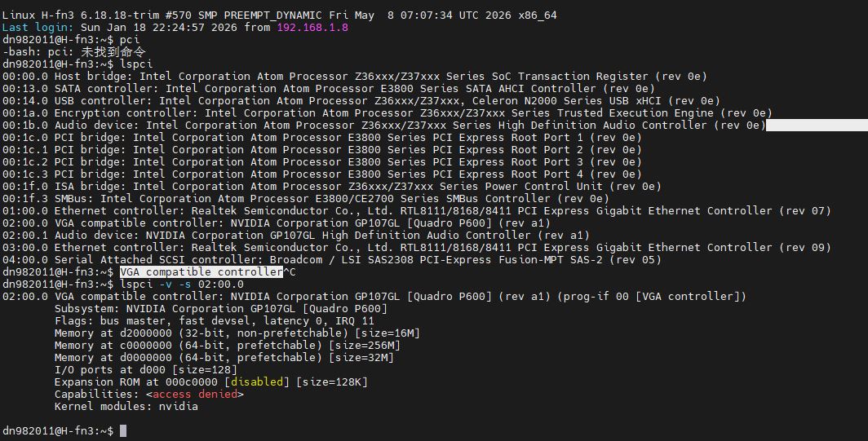Click the 'Kernel modules: nvidia' line

tap(126, 406)
